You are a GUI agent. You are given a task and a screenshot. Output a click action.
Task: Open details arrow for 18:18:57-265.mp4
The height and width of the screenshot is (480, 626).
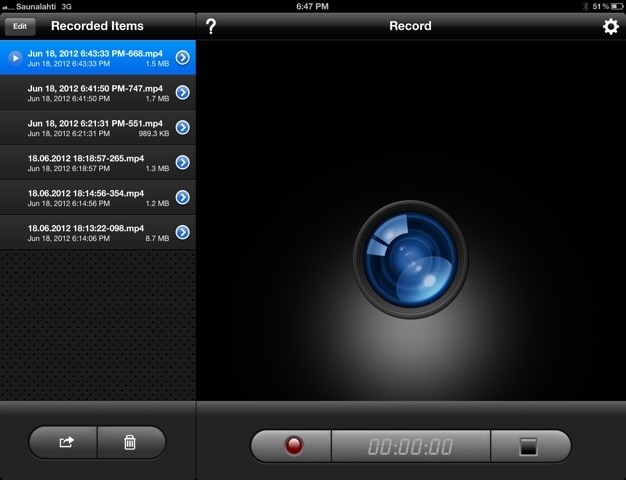click(x=182, y=163)
